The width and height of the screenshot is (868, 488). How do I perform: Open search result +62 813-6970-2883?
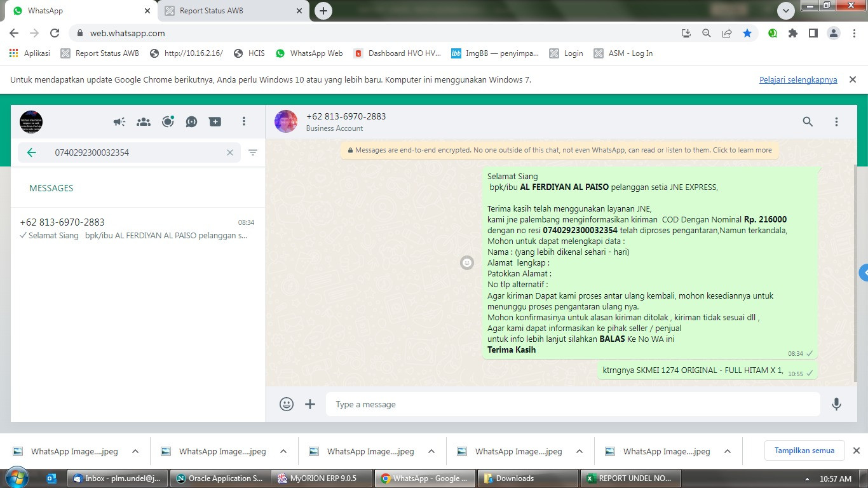(x=137, y=229)
